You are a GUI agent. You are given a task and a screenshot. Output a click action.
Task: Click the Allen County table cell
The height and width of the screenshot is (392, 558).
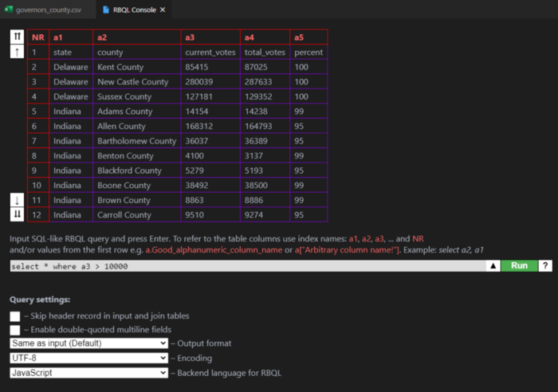pos(136,126)
